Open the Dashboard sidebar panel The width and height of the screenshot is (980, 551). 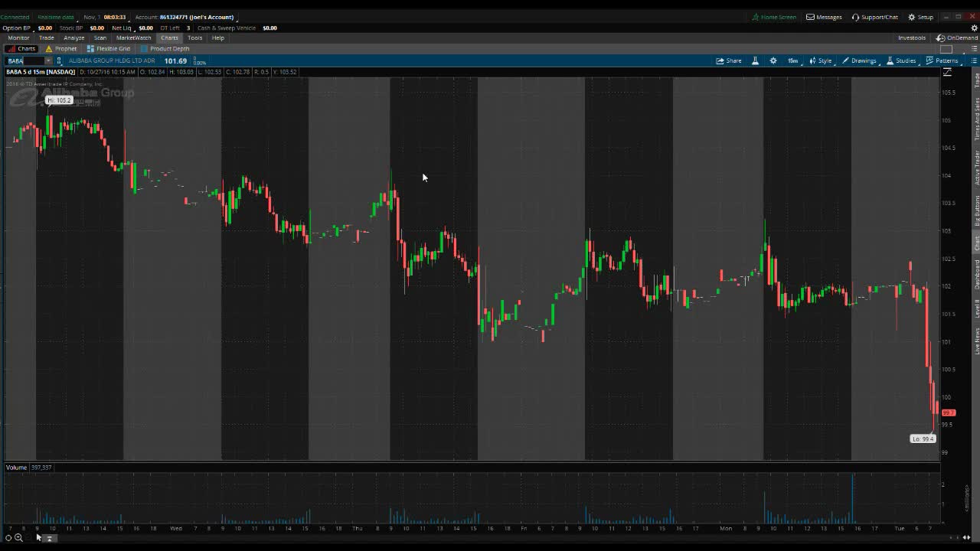point(976,275)
